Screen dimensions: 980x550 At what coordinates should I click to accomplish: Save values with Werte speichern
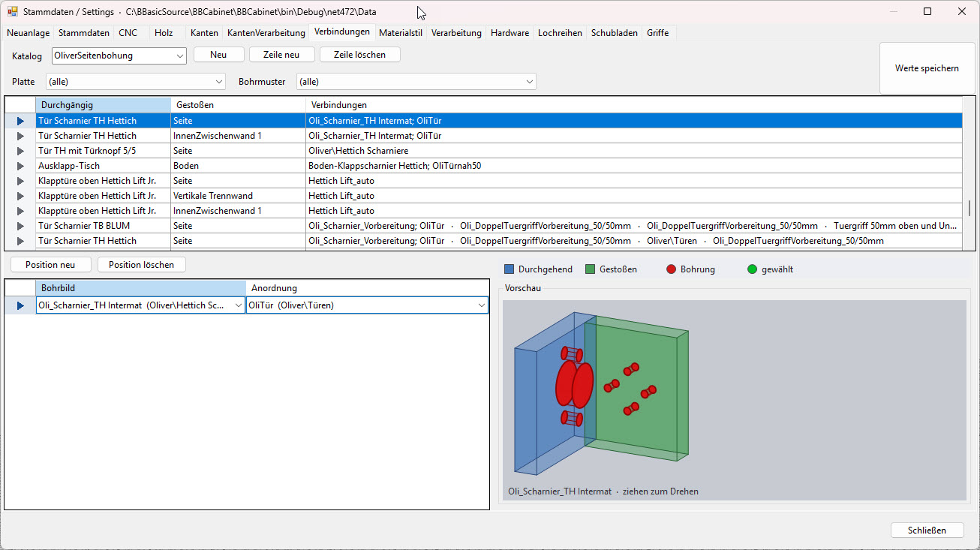pos(927,68)
